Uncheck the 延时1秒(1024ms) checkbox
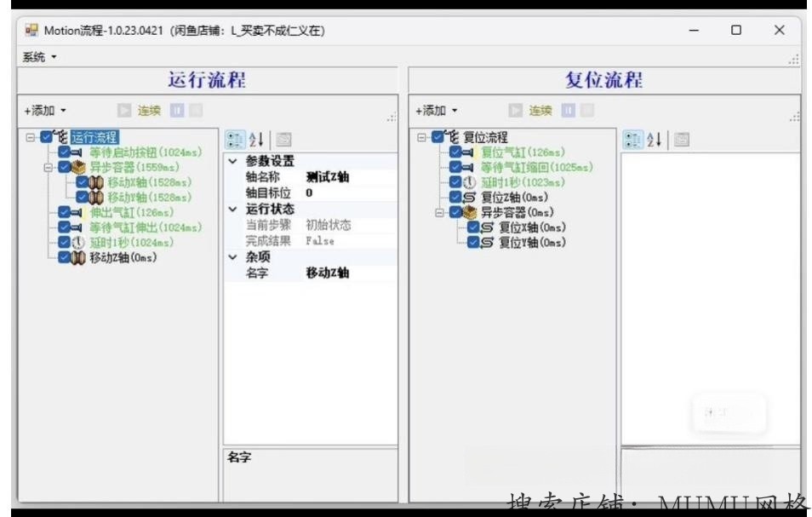Screen dimensions: 812x517 click(64, 243)
